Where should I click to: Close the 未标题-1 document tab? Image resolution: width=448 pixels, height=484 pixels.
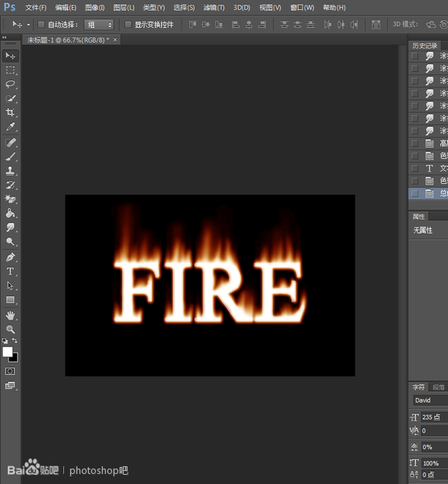[115, 39]
